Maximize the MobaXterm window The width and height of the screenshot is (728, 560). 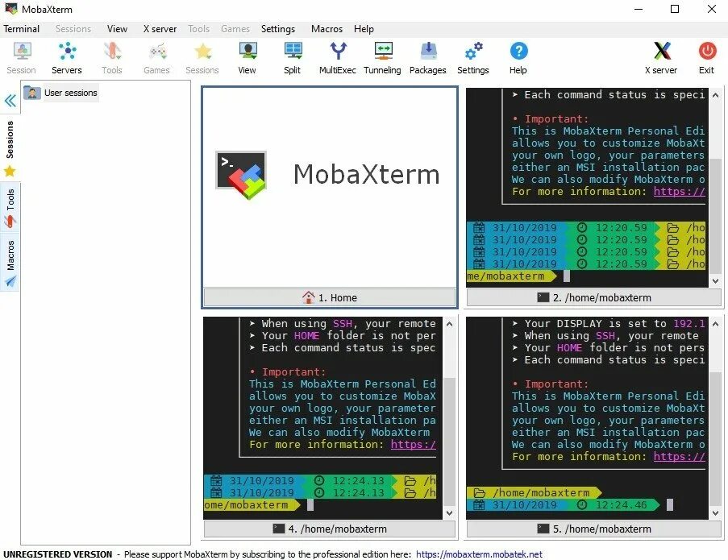coord(675,9)
